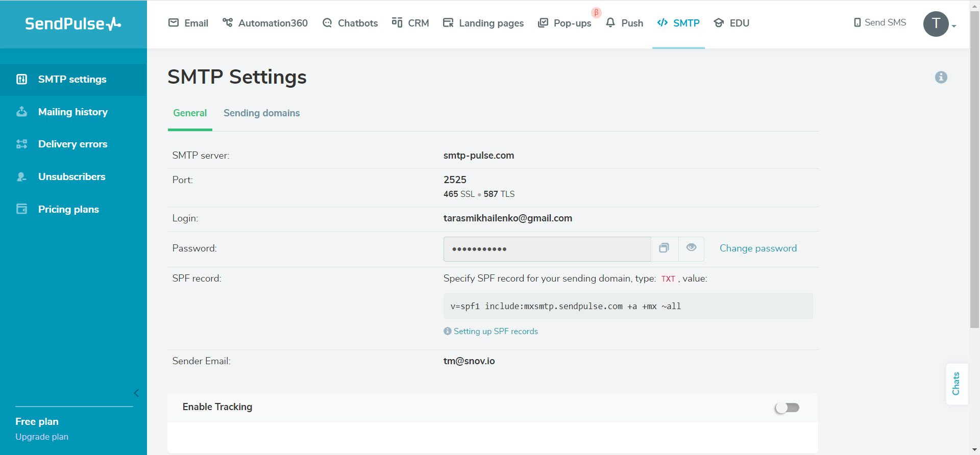
Task: Open the info icon beside SMTP Settings
Action: click(941, 77)
